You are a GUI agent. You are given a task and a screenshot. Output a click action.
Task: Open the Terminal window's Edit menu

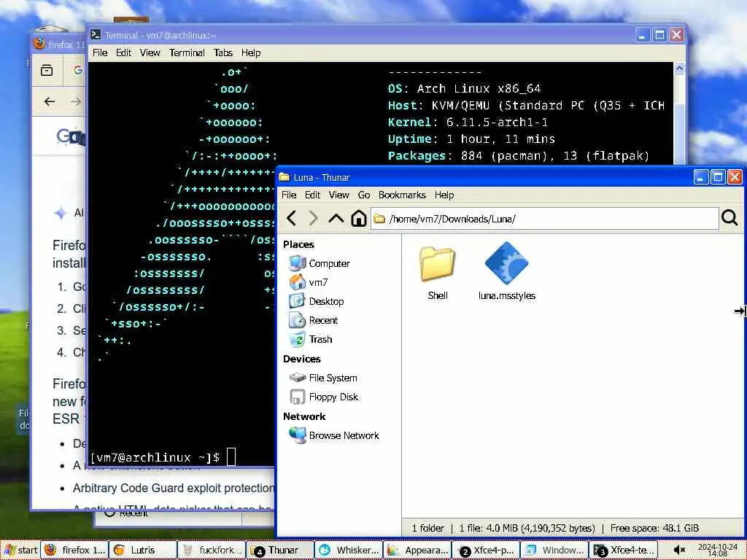click(x=123, y=52)
